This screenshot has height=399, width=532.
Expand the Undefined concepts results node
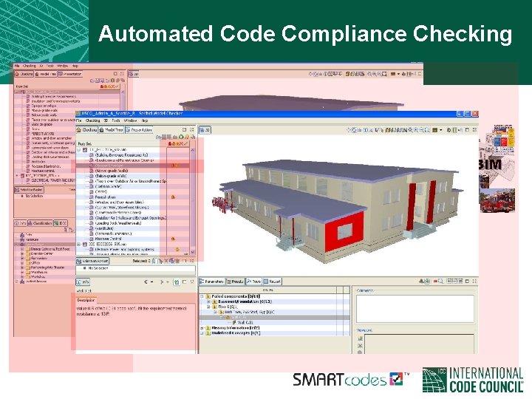[x=202, y=333]
